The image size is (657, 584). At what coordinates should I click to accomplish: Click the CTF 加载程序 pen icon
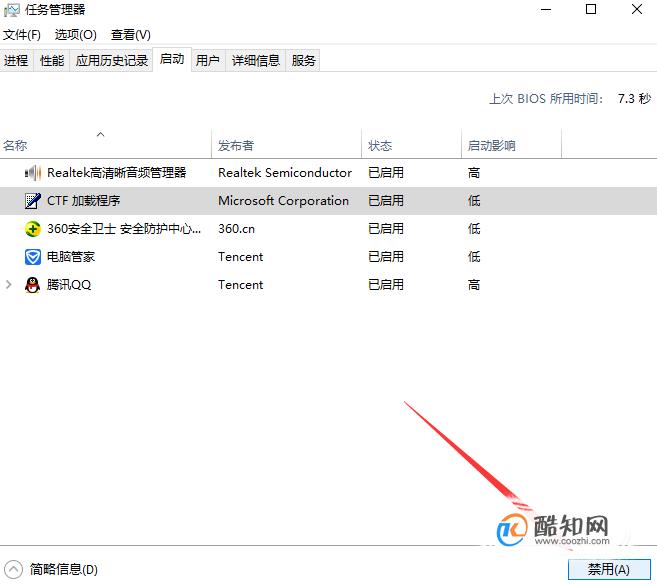pyautogui.click(x=33, y=201)
